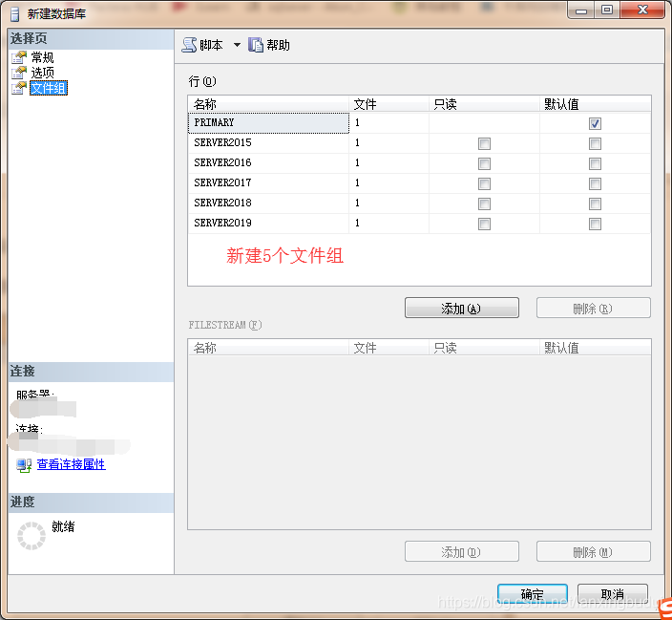Toggle PRIMARY default checkbox

click(x=595, y=123)
